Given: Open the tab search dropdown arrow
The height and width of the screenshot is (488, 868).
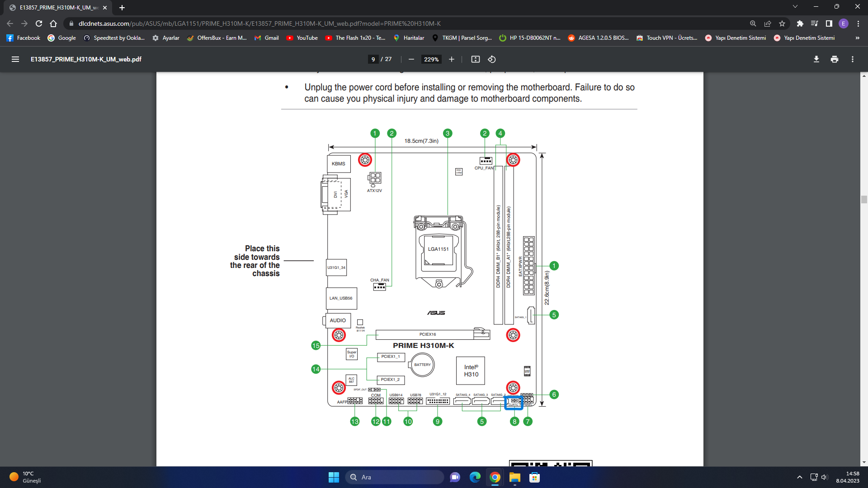Looking at the screenshot, I should [795, 7].
